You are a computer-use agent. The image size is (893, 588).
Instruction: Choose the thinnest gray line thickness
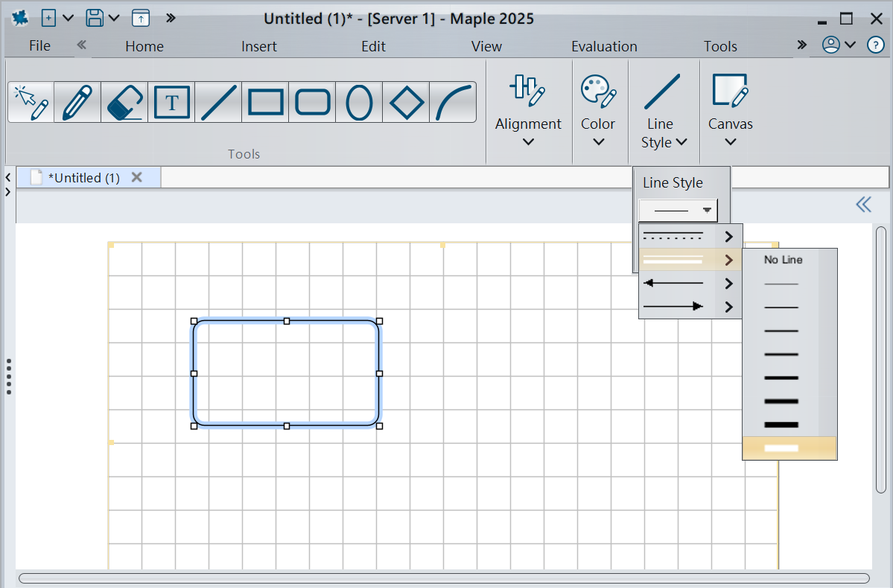coord(789,284)
